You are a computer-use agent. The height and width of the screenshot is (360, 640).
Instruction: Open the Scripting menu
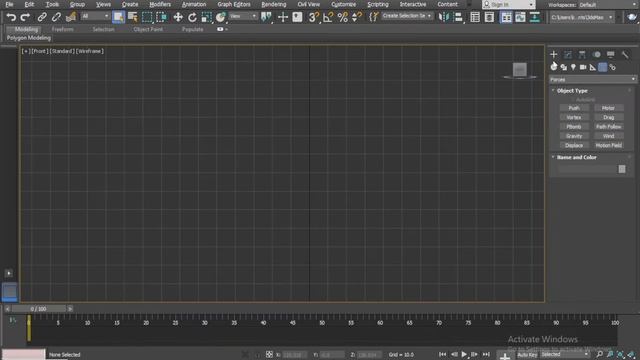click(x=378, y=4)
